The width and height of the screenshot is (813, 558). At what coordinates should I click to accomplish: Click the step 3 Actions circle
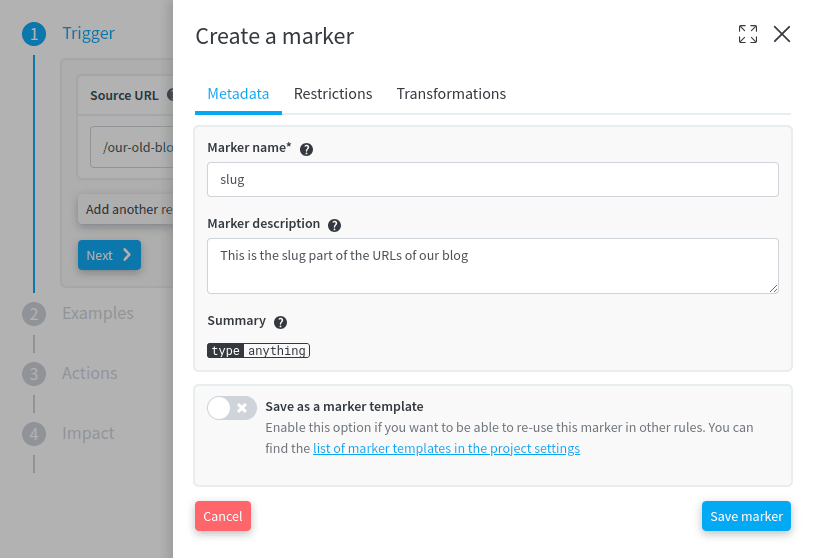(34, 374)
